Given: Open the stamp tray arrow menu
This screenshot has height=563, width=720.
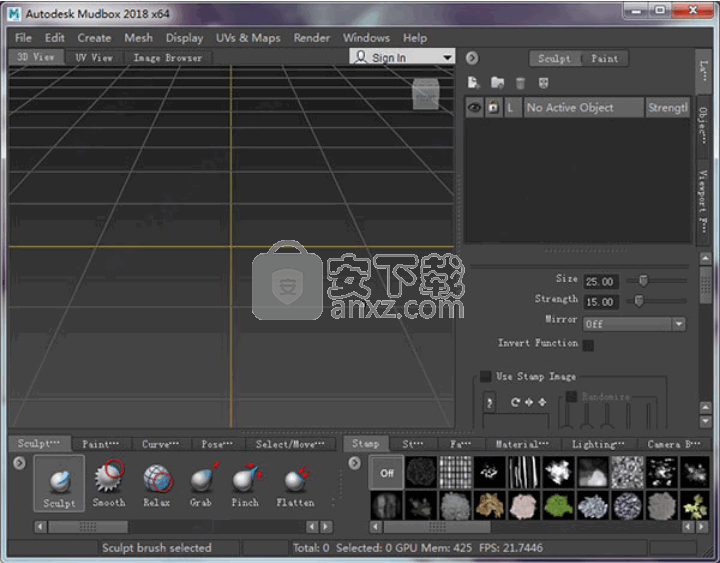Looking at the screenshot, I should [x=354, y=463].
